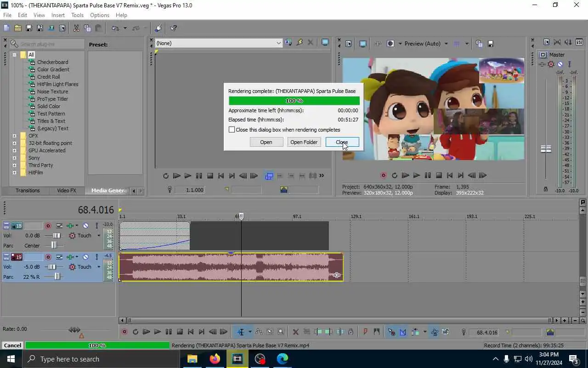The image size is (588, 368).
Task: Click Record button in timeline transport
Action: point(124,332)
